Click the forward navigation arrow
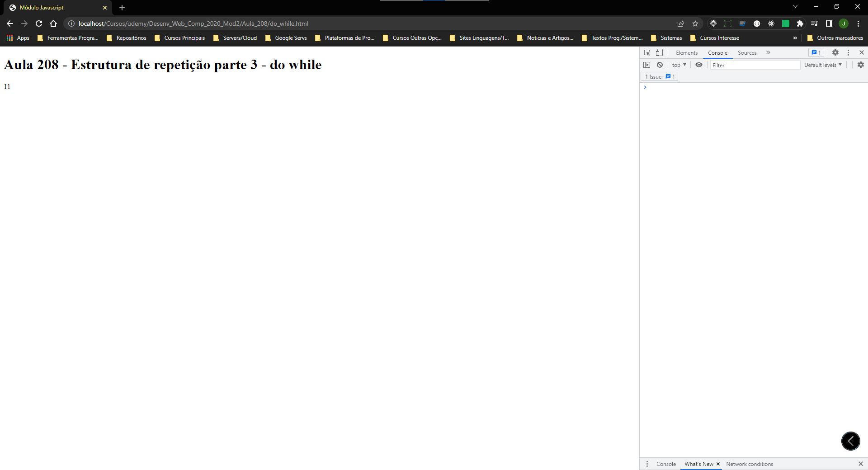Screen dimensions: 868x470 pyautogui.click(x=24, y=23)
